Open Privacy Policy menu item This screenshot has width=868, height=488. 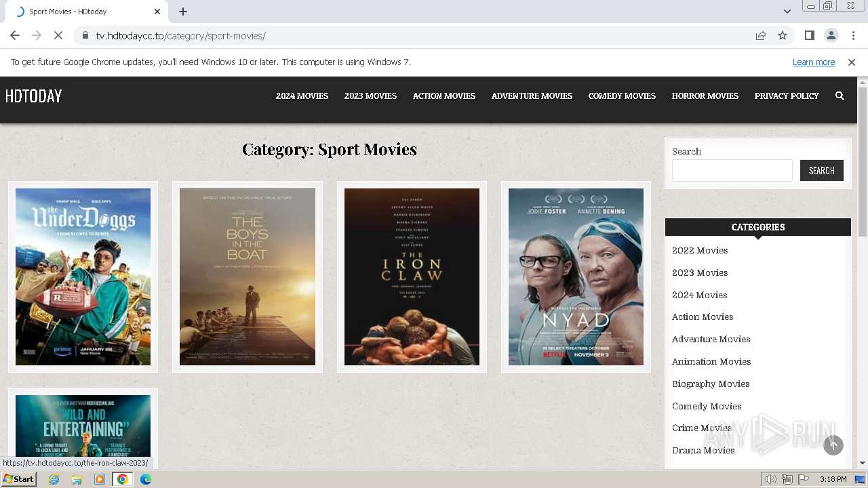787,96
